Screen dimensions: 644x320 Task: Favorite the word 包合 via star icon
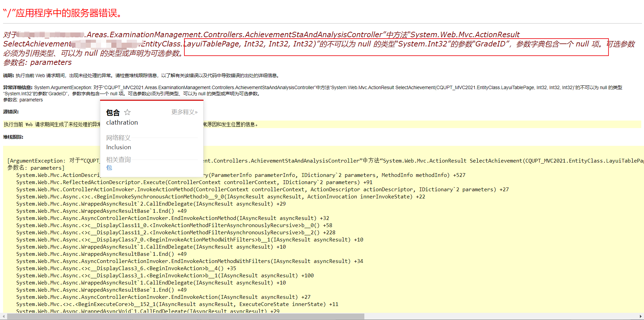[127, 112]
